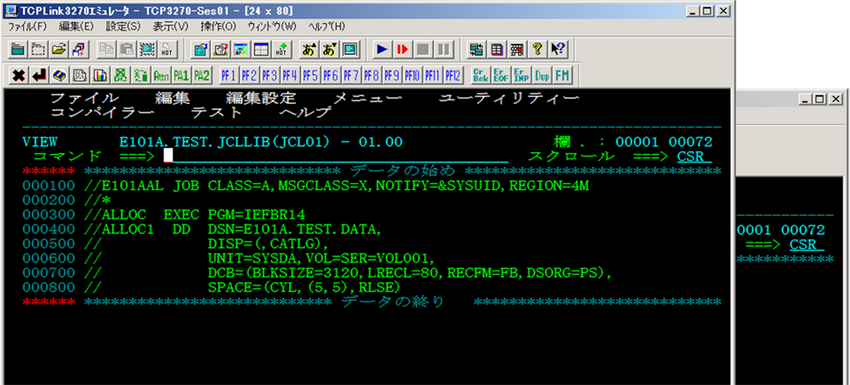Select 編集設定 in the terminal menu
The image size is (850, 385).
[x=261, y=98]
